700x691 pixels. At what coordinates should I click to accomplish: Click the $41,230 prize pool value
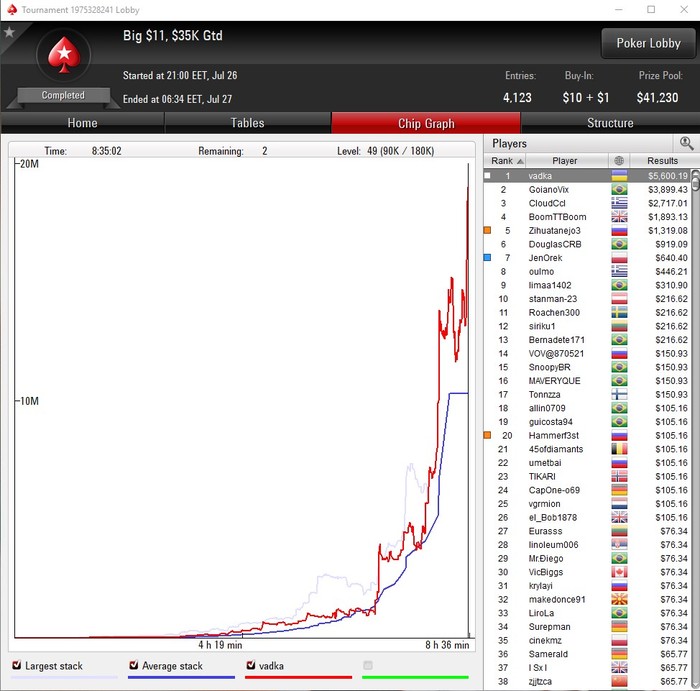pos(657,98)
